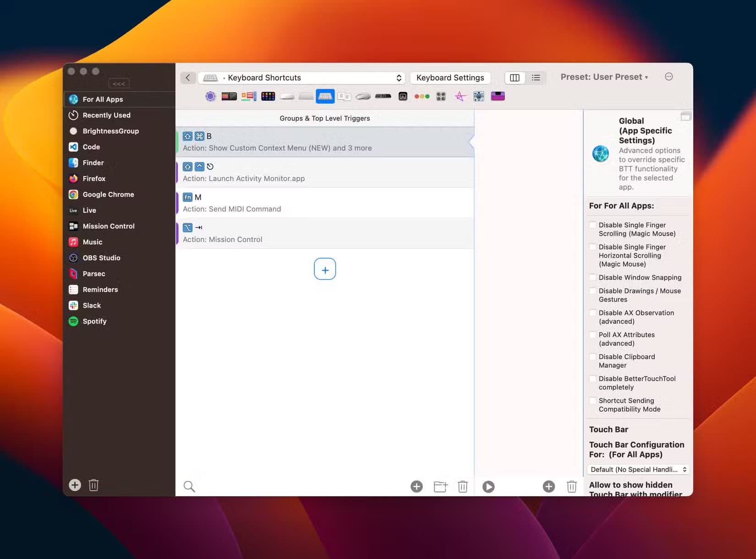Select the window snapping traffic-light icon
This screenshot has width=756, height=559.
pyautogui.click(x=422, y=96)
